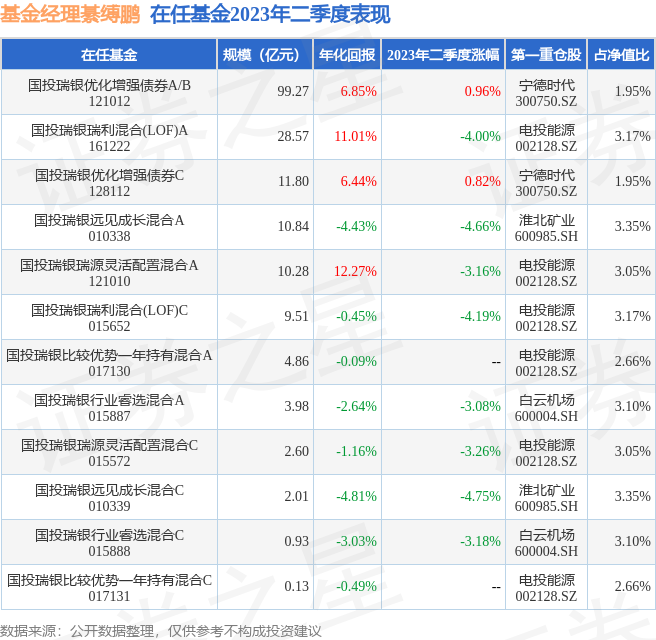Screen dimensions: 656x640
Task: Select fund 国投瑞银远见成长混合C 010339
Action: coord(109,497)
